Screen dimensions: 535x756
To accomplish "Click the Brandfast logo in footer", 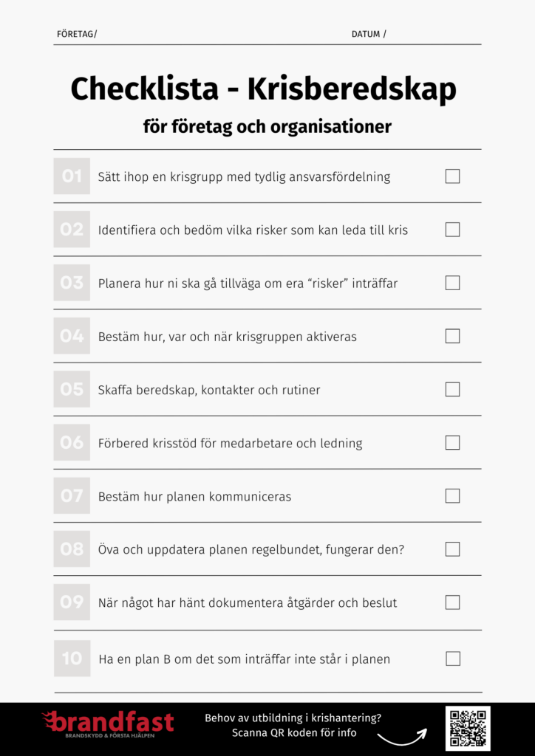I will [x=108, y=723].
